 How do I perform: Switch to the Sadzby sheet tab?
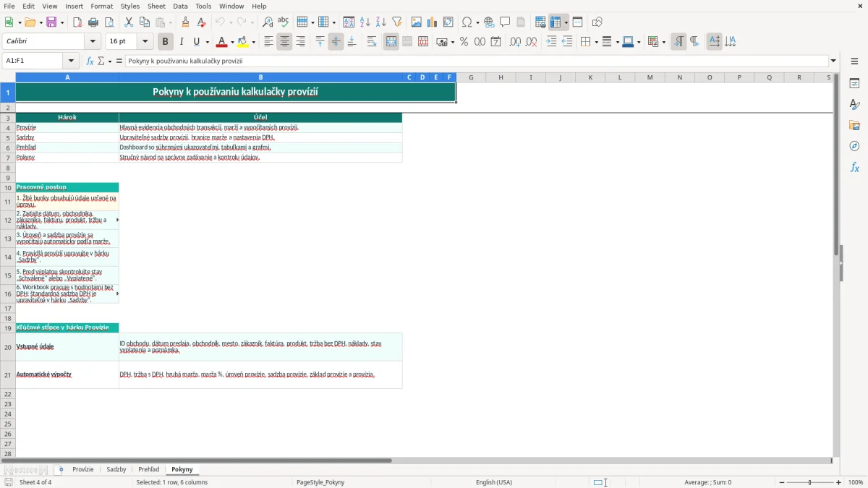pyautogui.click(x=116, y=470)
